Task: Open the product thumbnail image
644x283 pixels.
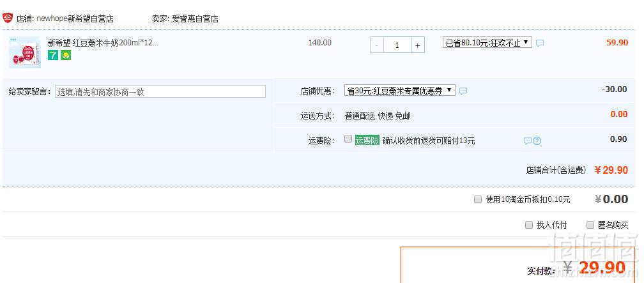Action: [25, 52]
